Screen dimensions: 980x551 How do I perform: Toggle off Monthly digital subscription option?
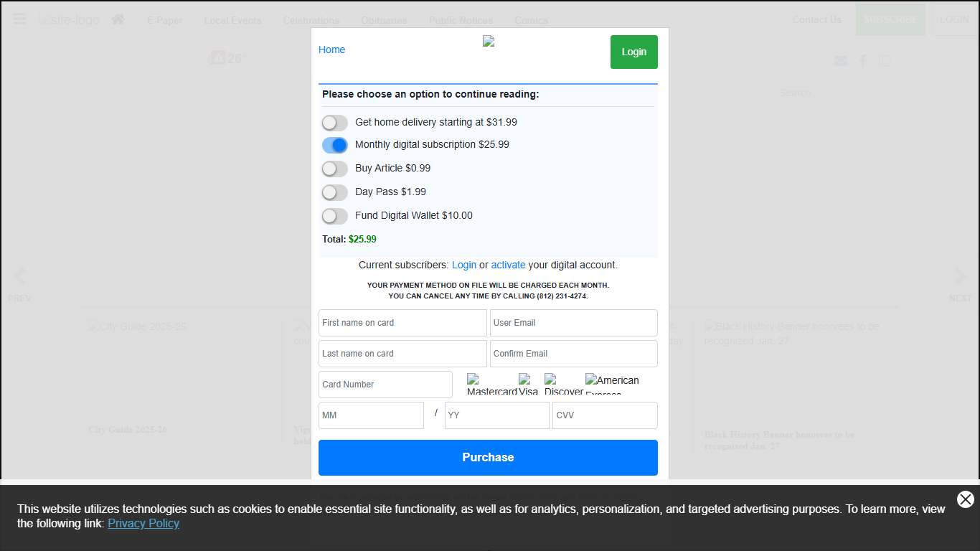click(334, 146)
